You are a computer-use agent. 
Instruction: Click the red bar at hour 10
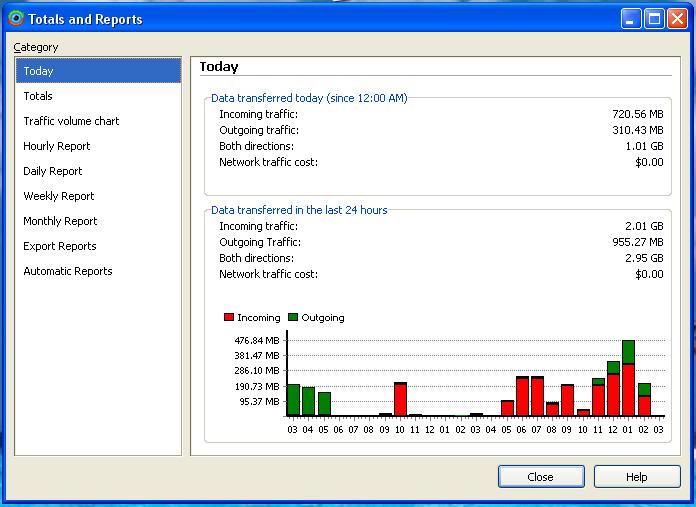(x=400, y=400)
